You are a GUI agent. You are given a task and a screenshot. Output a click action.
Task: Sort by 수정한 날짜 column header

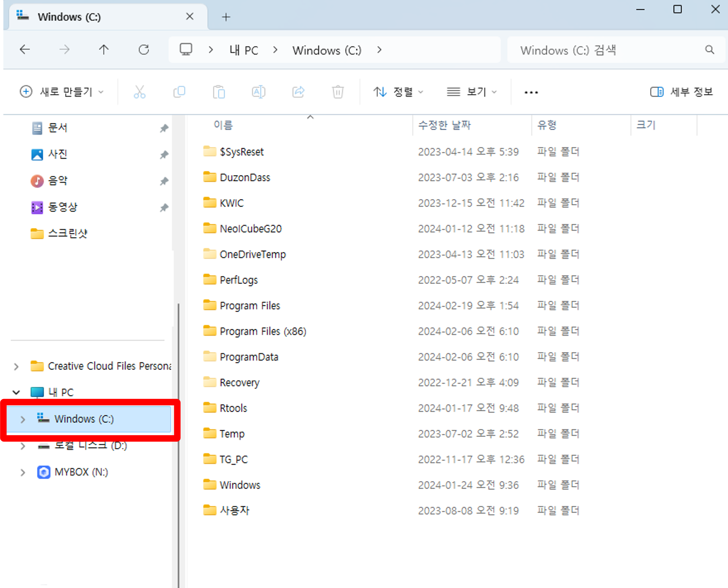pos(444,125)
